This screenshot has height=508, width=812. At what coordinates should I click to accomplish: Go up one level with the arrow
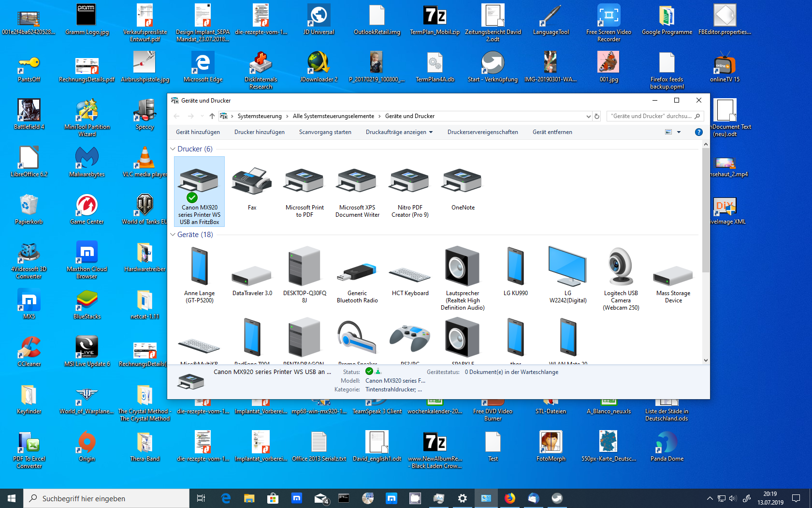pos(212,116)
